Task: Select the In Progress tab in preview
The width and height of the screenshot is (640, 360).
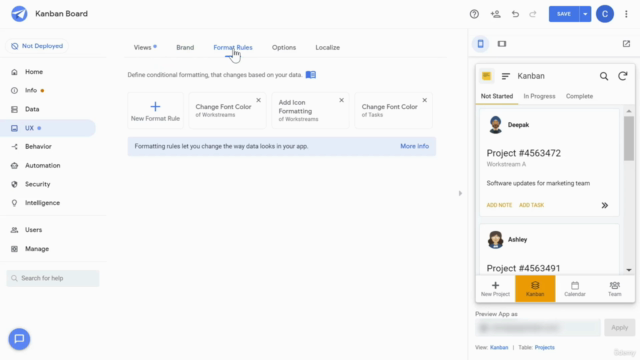Action: [539, 96]
